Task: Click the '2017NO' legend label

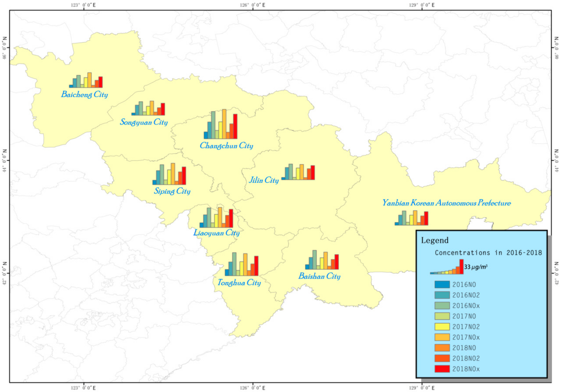Action: (x=464, y=316)
